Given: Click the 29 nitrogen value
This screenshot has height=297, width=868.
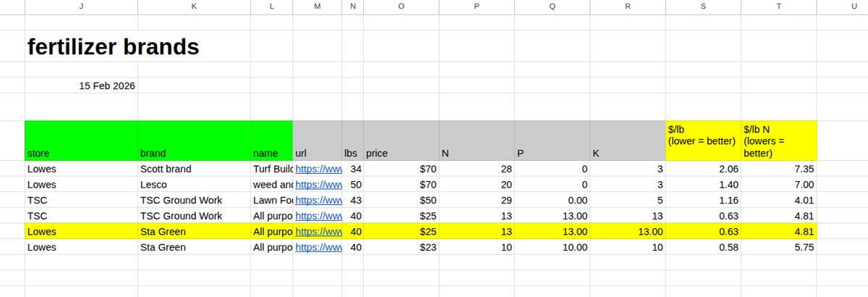Looking at the screenshot, I should point(477,200).
